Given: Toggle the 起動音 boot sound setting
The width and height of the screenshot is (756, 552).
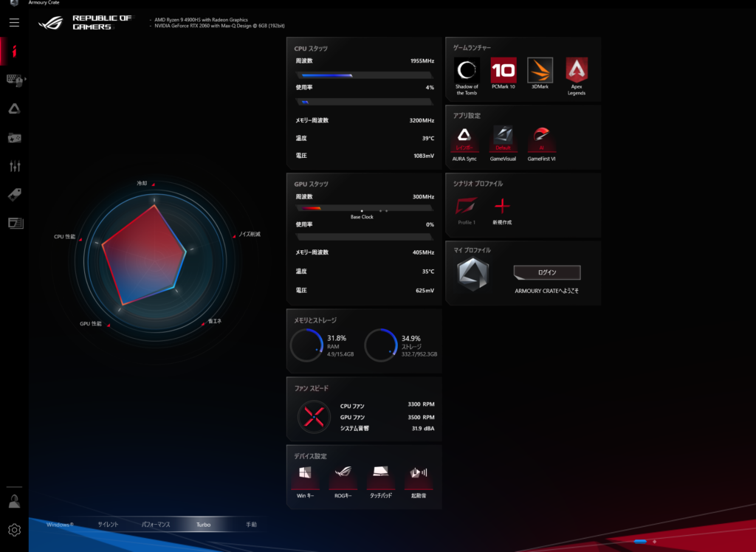Looking at the screenshot, I should [419, 482].
